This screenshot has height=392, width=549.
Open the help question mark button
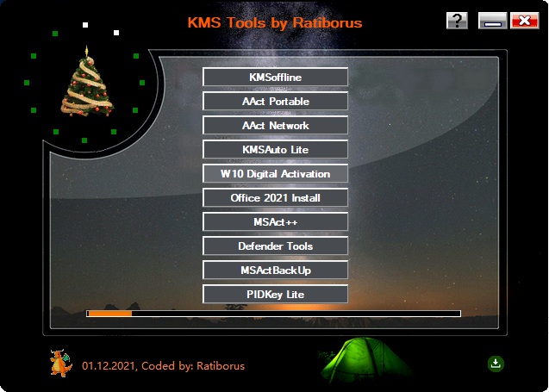457,21
